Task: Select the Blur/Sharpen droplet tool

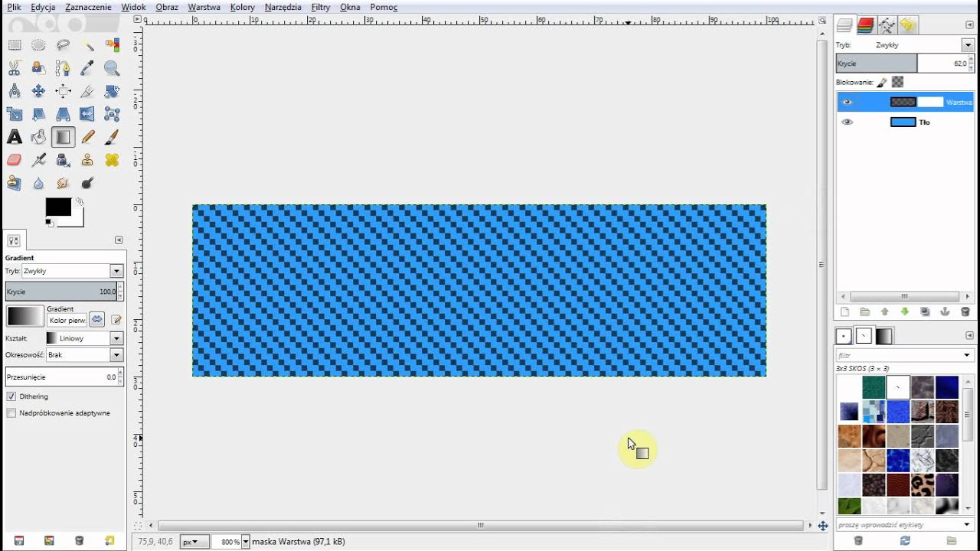Action: pyautogui.click(x=38, y=183)
